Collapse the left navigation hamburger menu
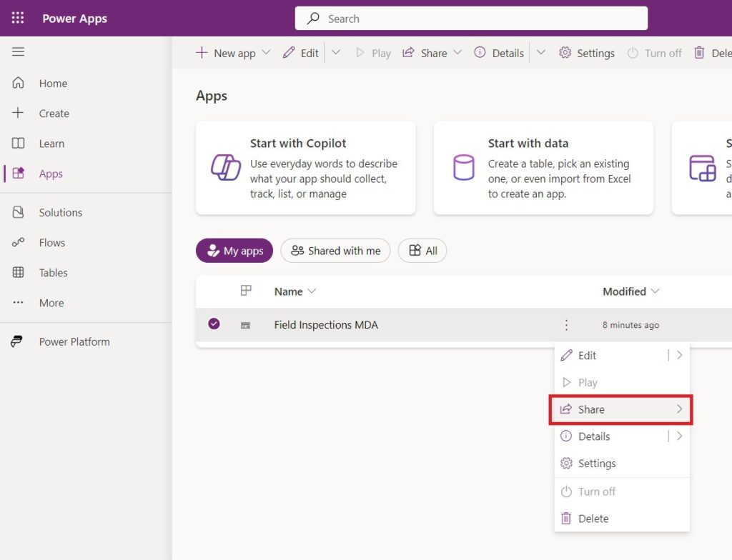Image resolution: width=732 pixels, height=560 pixels. pyautogui.click(x=18, y=51)
